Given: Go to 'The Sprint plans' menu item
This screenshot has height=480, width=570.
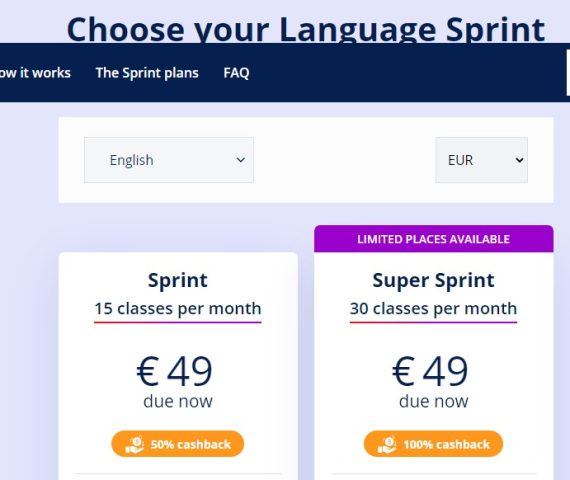Looking at the screenshot, I should click(x=147, y=73).
